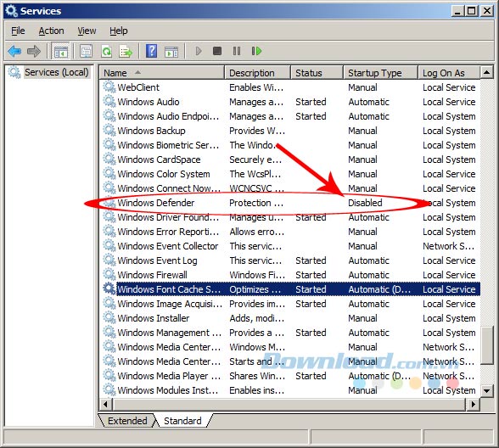
Task: Click the Refresh toolbar icon
Action: click(106, 51)
